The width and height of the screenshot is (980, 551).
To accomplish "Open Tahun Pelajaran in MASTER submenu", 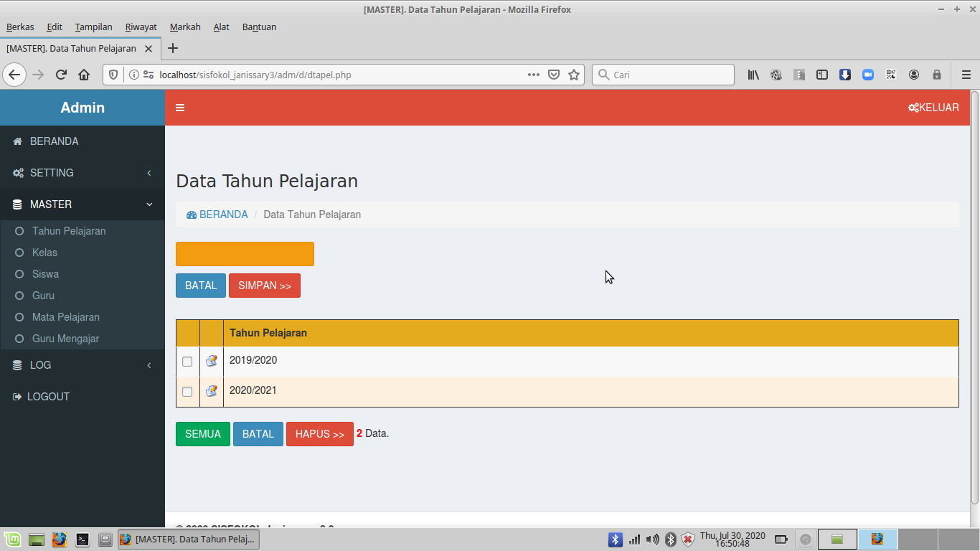I will coord(69,231).
